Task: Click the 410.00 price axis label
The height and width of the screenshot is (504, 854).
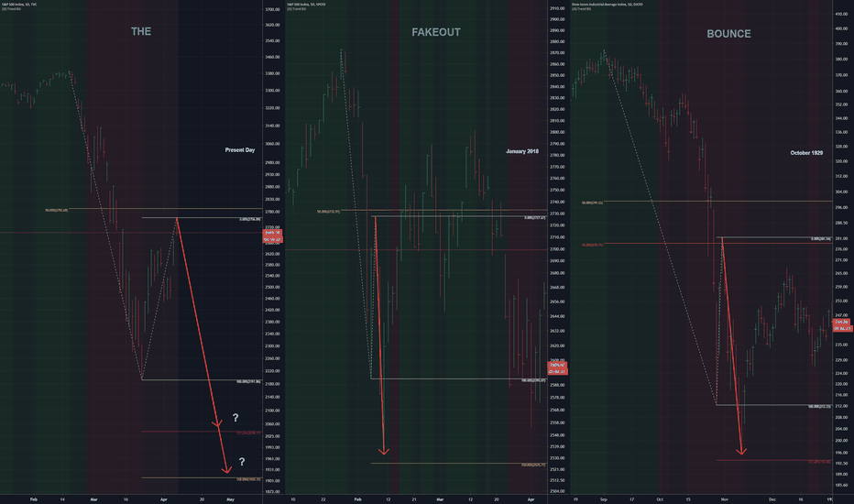Action: click(841, 14)
